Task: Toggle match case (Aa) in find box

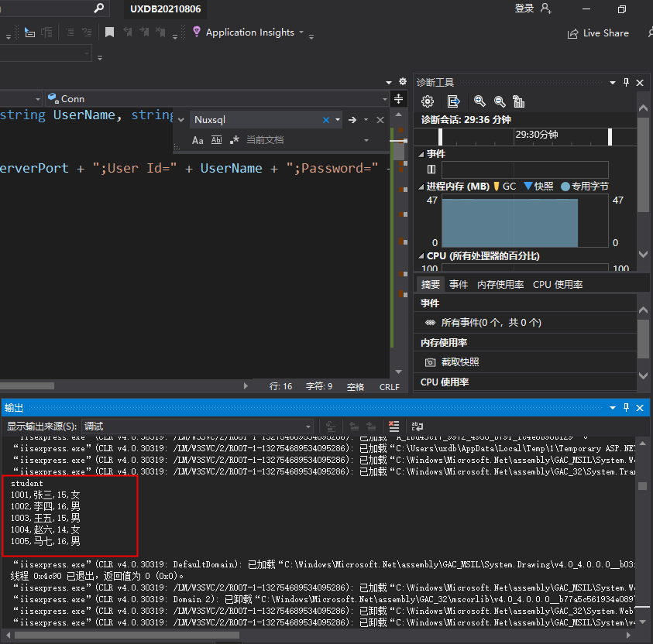Action: [198, 140]
